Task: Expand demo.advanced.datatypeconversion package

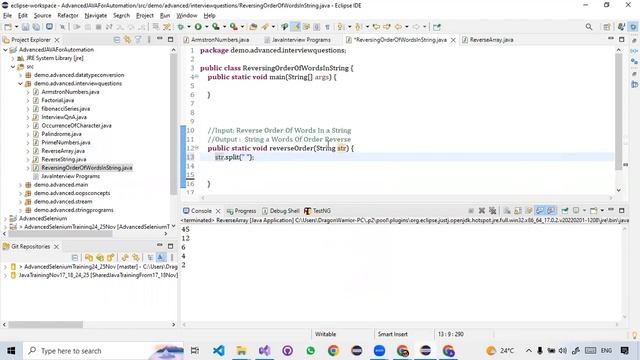Action: [20, 75]
